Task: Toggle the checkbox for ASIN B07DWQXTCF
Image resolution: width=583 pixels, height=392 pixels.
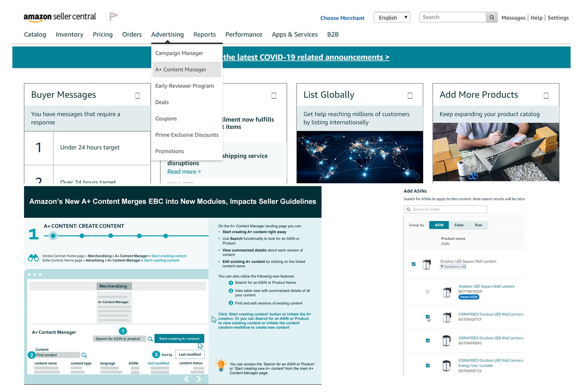Action: point(428,317)
